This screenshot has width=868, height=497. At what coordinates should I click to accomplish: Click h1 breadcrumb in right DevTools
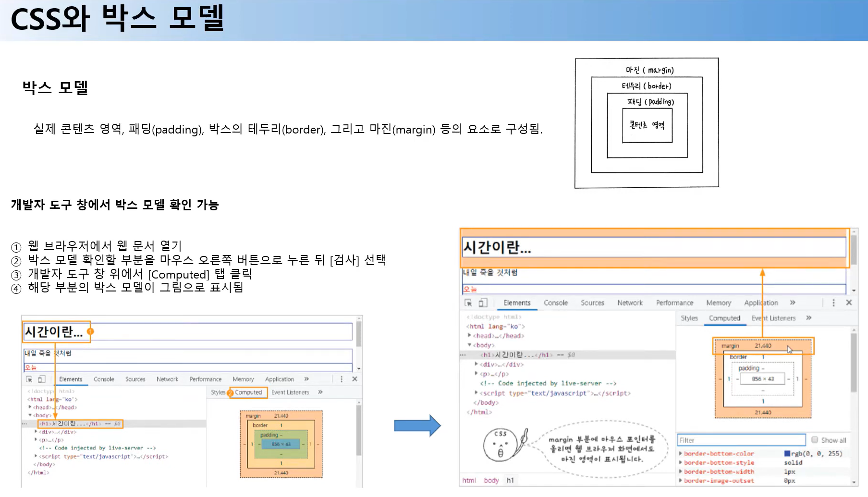tap(510, 480)
